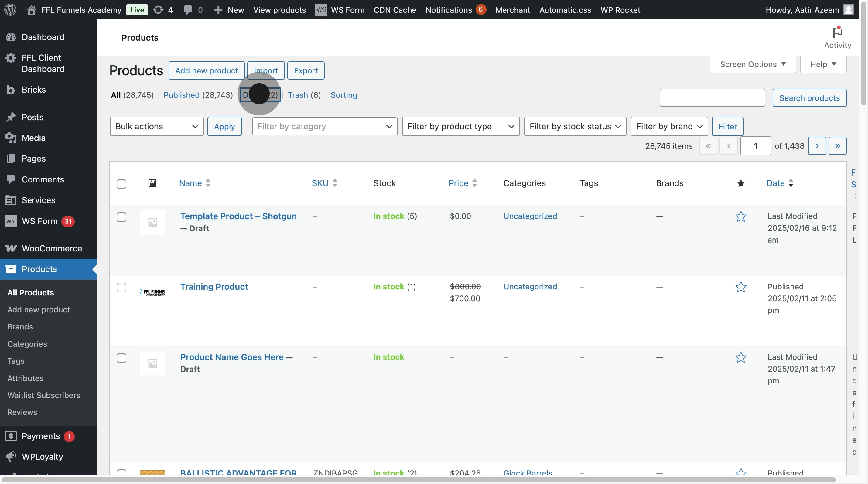This screenshot has height=484, width=868.
Task: Open WooCommerce from sidebar icon
Action: (x=11, y=248)
